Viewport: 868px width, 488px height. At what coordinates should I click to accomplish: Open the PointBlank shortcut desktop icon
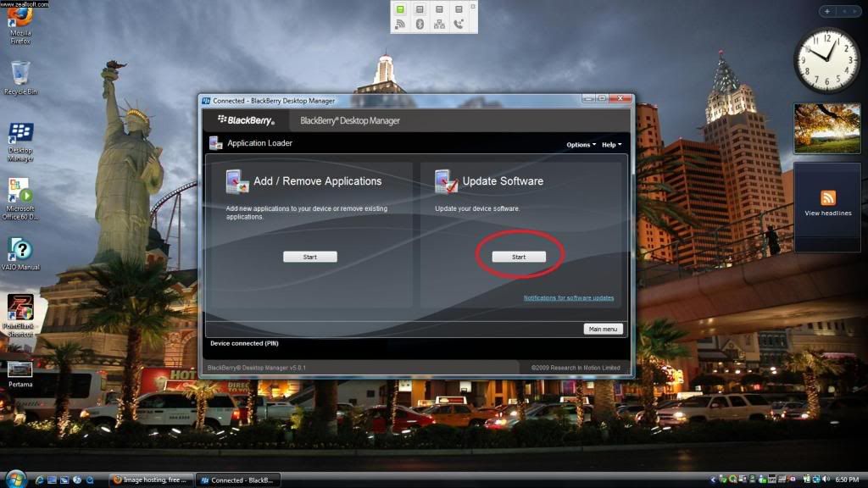pos(20,315)
